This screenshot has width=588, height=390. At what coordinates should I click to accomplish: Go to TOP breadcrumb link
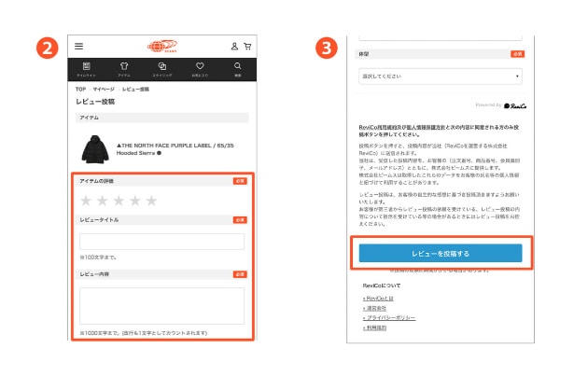coord(80,90)
